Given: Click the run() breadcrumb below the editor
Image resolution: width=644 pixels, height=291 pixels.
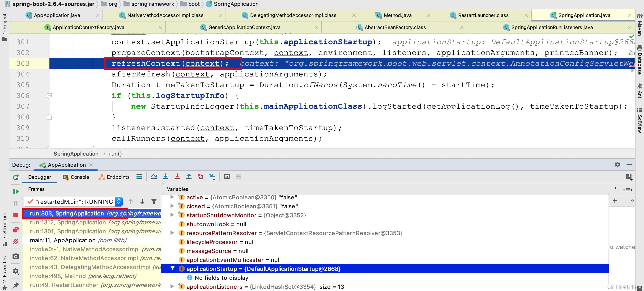Looking at the screenshot, I should [x=115, y=154].
